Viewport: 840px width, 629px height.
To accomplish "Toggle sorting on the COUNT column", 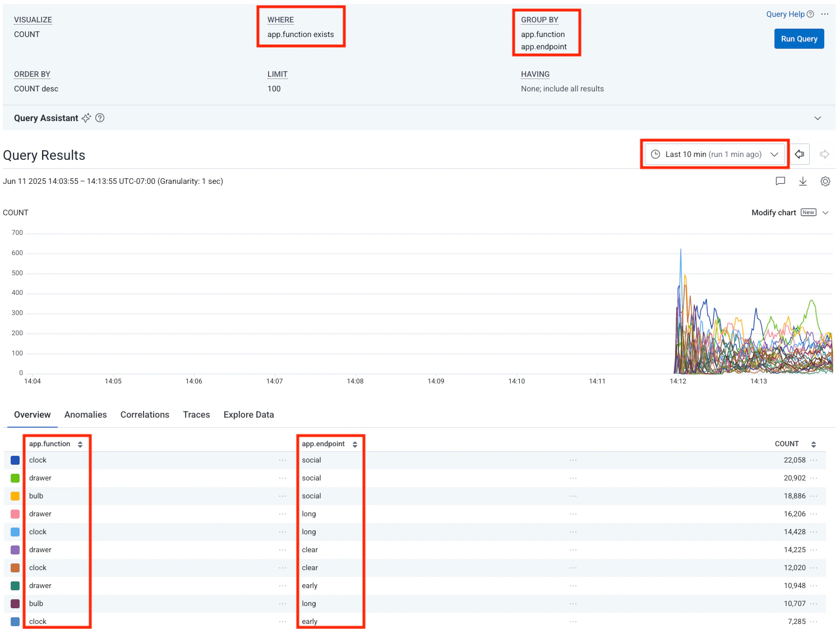I will [x=813, y=443].
